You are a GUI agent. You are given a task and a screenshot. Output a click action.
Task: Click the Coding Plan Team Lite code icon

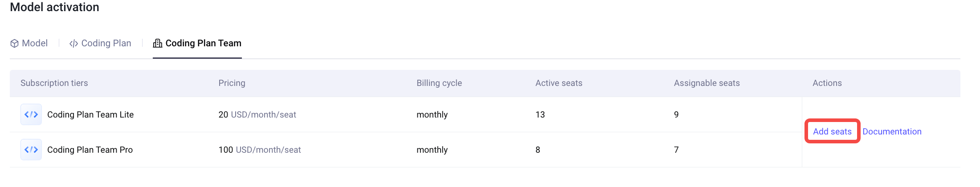pyautogui.click(x=31, y=114)
